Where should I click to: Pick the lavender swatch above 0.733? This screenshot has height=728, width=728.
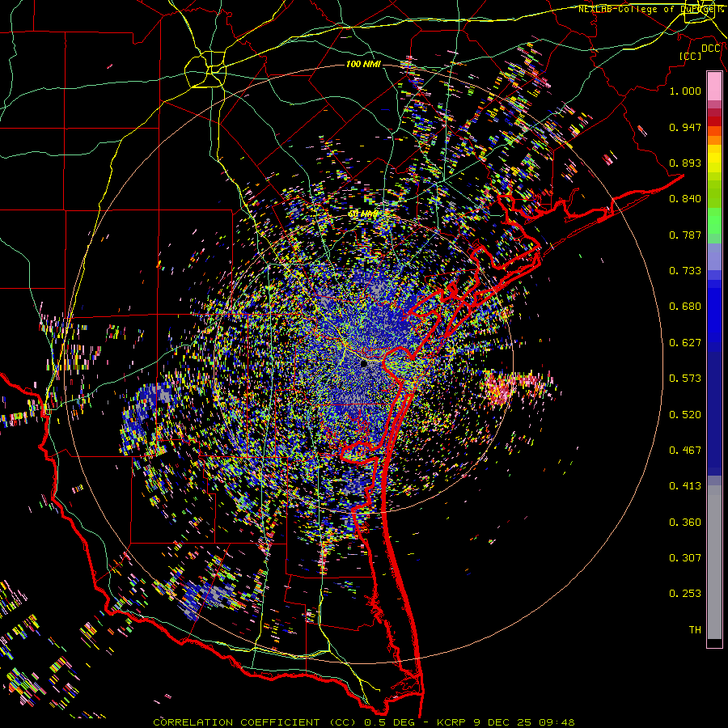pyautogui.click(x=714, y=256)
